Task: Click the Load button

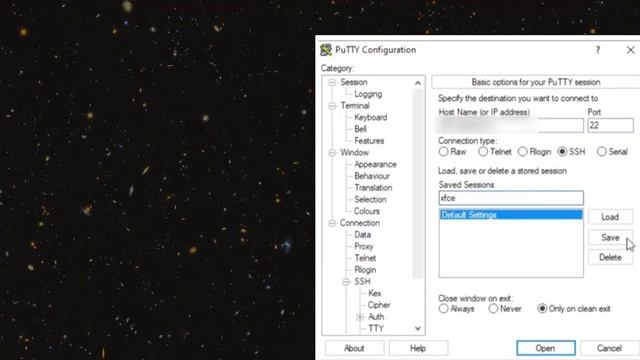Action: [610, 217]
